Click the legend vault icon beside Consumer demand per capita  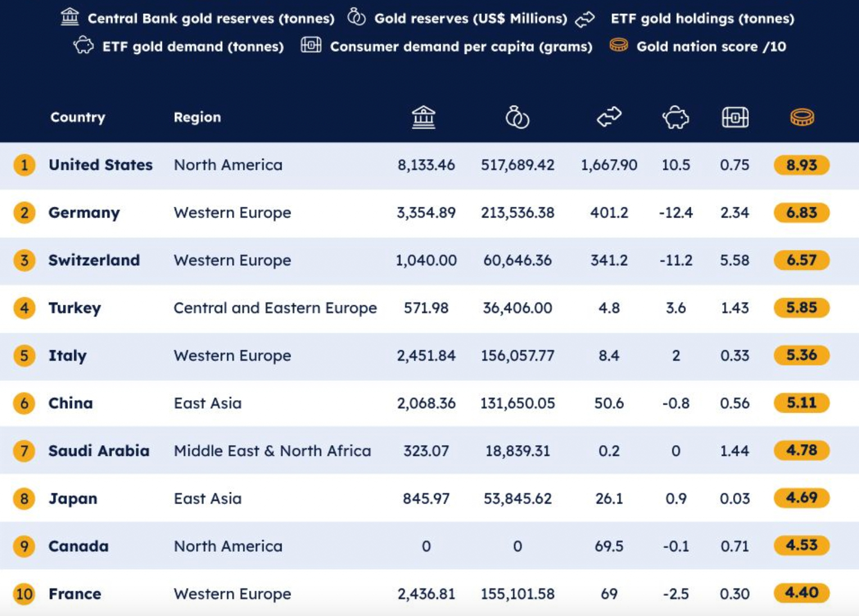click(x=311, y=45)
